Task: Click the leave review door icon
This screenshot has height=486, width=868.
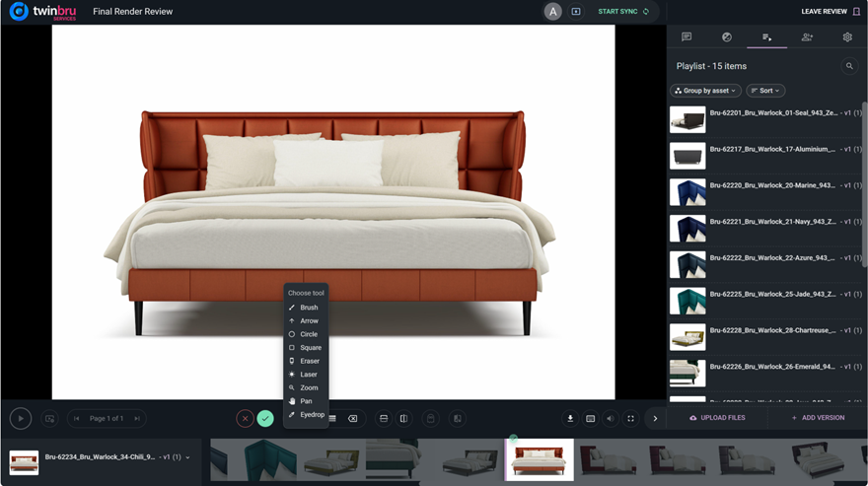Action: pyautogui.click(x=856, y=11)
